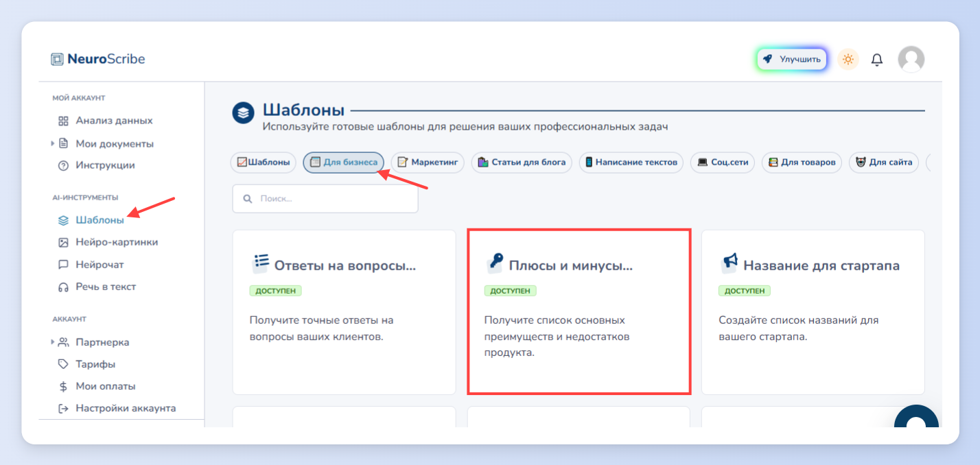Image resolution: width=980 pixels, height=465 pixels.
Task: Open notifications bell icon
Action: click(x=877, y=60)
